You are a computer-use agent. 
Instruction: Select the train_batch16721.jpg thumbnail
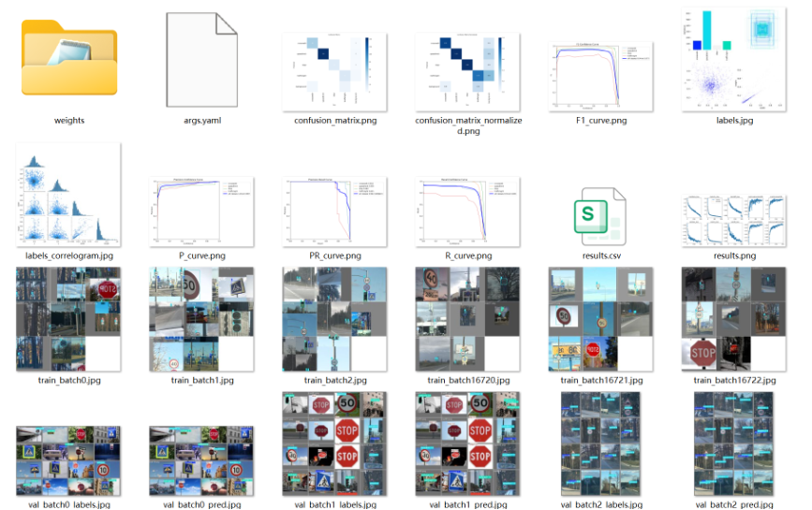coord(600,319)
